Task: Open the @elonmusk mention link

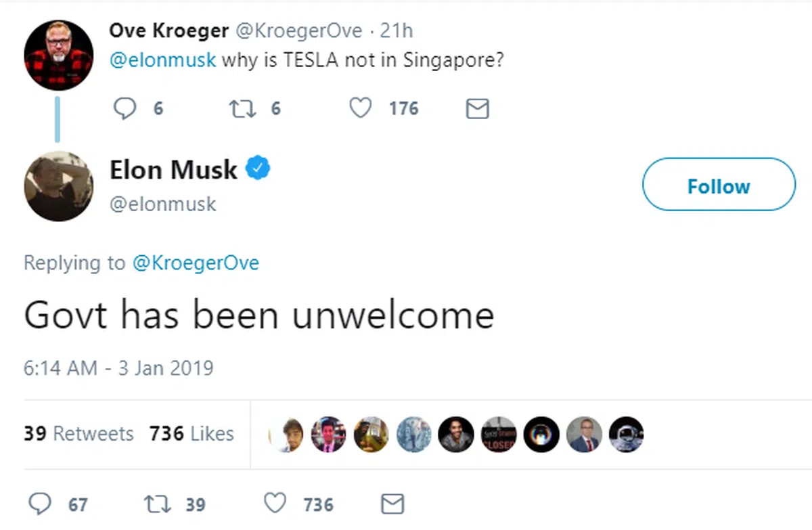Action: point(162,60)
